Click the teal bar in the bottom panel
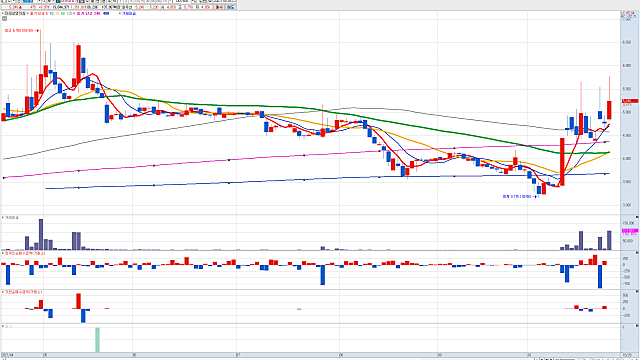640x360 pixels. click(x=98, y=340)
